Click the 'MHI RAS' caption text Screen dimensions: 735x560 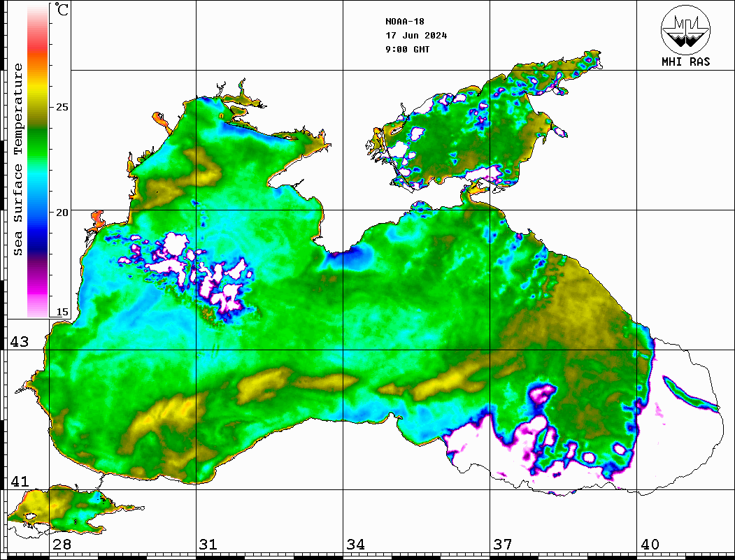pyautogui.click(x=686, y=62)
